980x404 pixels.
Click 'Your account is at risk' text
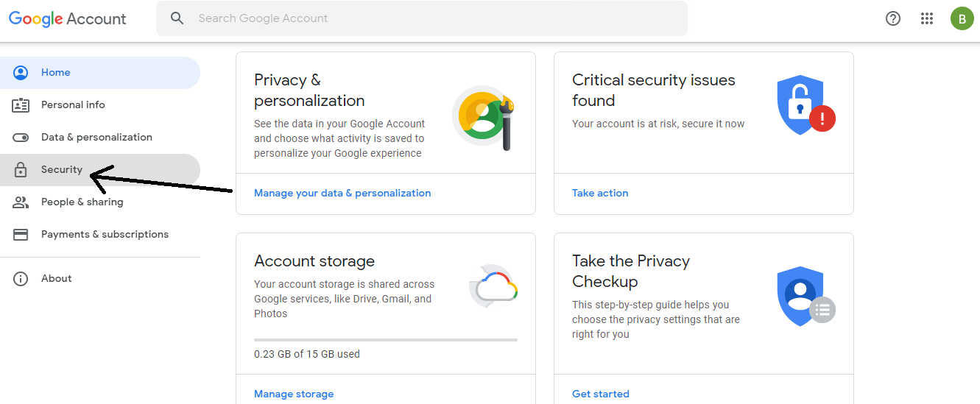(658, 124)
